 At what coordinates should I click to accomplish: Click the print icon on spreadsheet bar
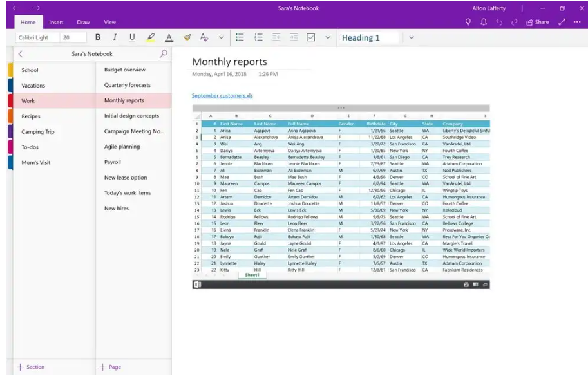466,284
